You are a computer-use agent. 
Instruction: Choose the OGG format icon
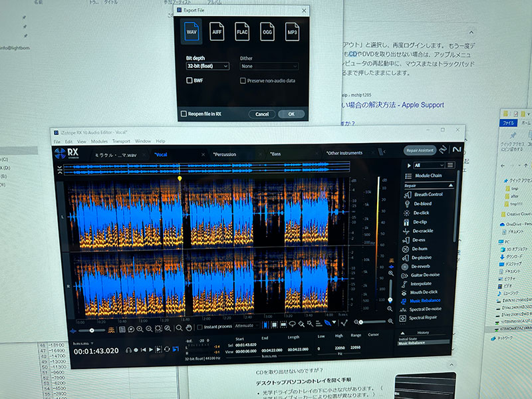267,31
